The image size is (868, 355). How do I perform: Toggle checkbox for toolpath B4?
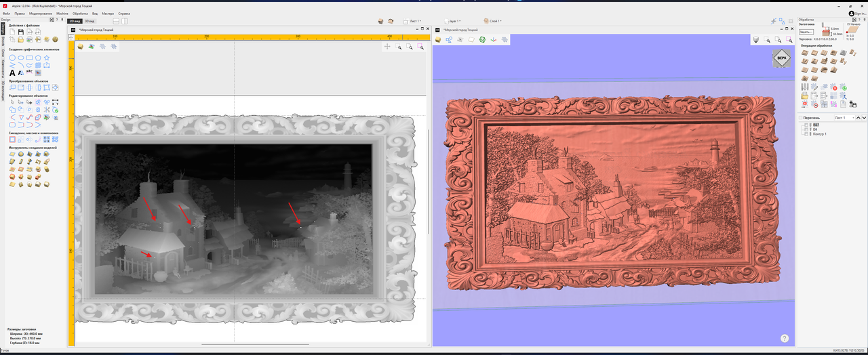[806, 129]
